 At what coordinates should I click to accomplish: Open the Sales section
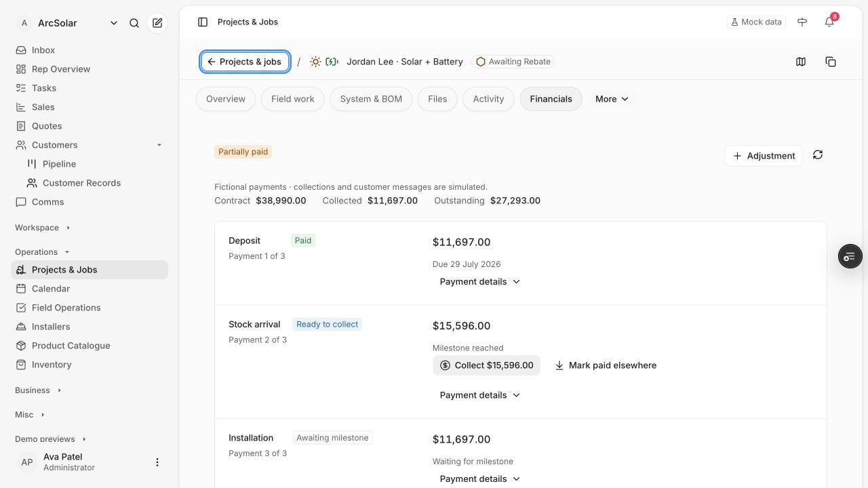[x=90, y=107]
